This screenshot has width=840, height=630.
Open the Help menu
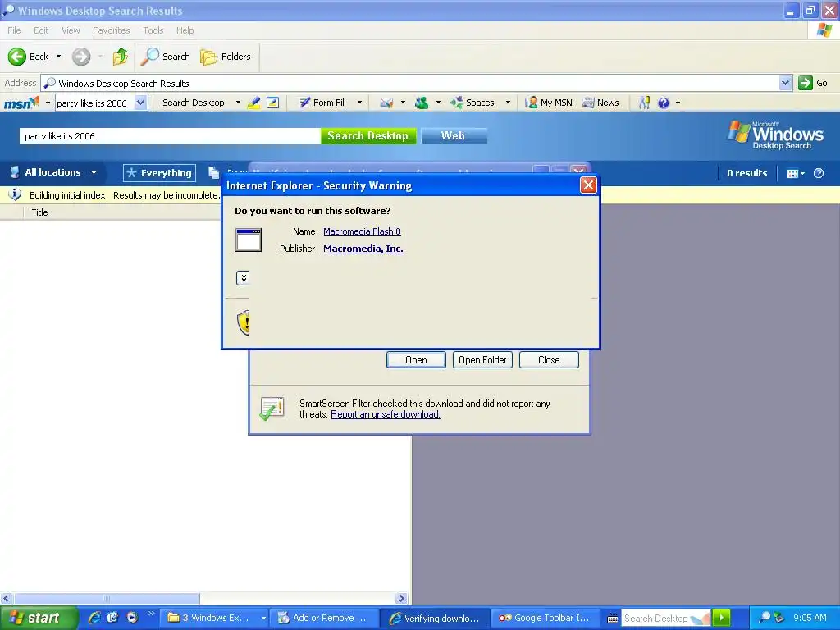point(185,30)
